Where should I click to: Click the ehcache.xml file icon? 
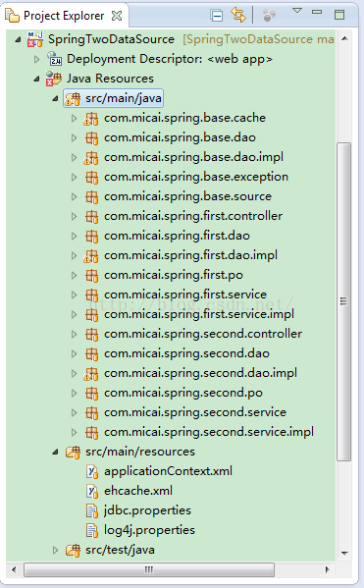(x=92, y=491)
